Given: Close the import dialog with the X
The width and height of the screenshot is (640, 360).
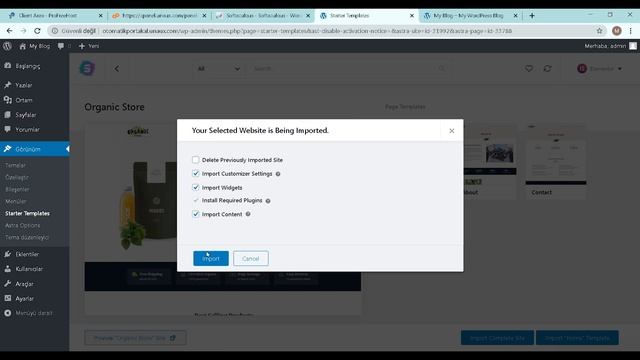Looking at the screenshot, I should point(451,131).
